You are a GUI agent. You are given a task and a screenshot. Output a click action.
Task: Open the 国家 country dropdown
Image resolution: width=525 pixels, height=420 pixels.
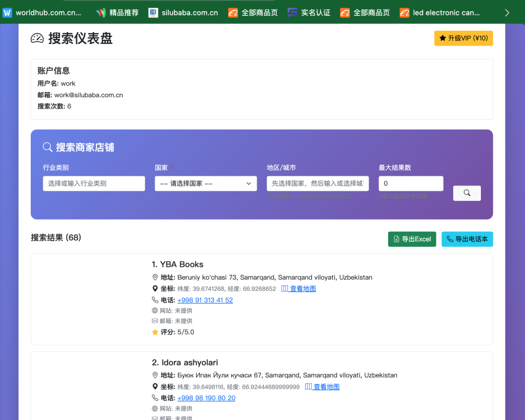[x=206, y=183]
